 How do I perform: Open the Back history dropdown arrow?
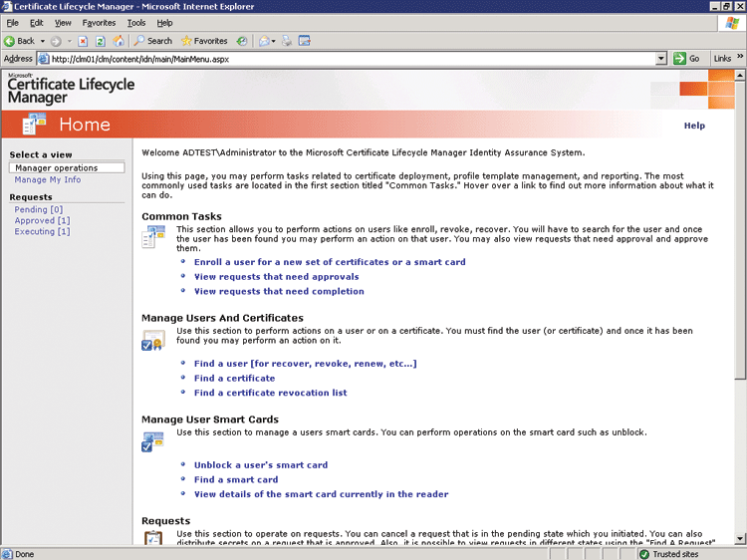pos(43,42)
